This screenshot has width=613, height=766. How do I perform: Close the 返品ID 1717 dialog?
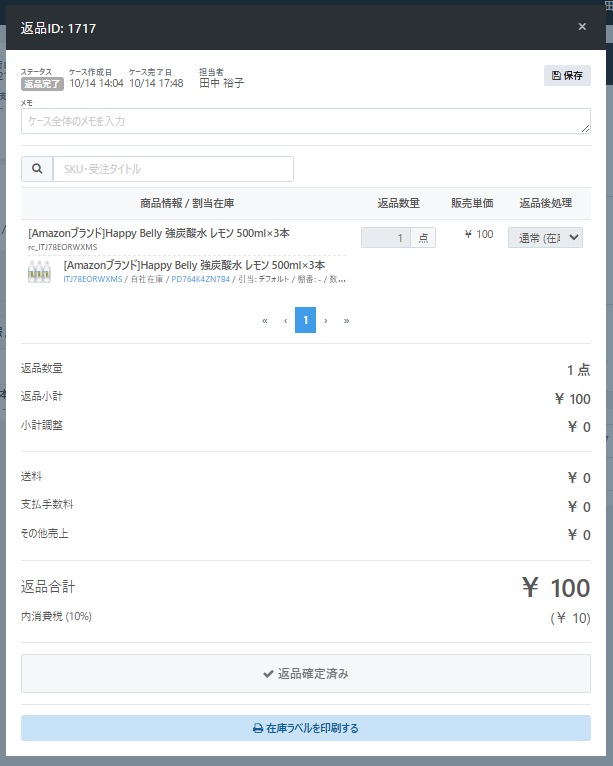pyautogui.click(x=582, y=27)
